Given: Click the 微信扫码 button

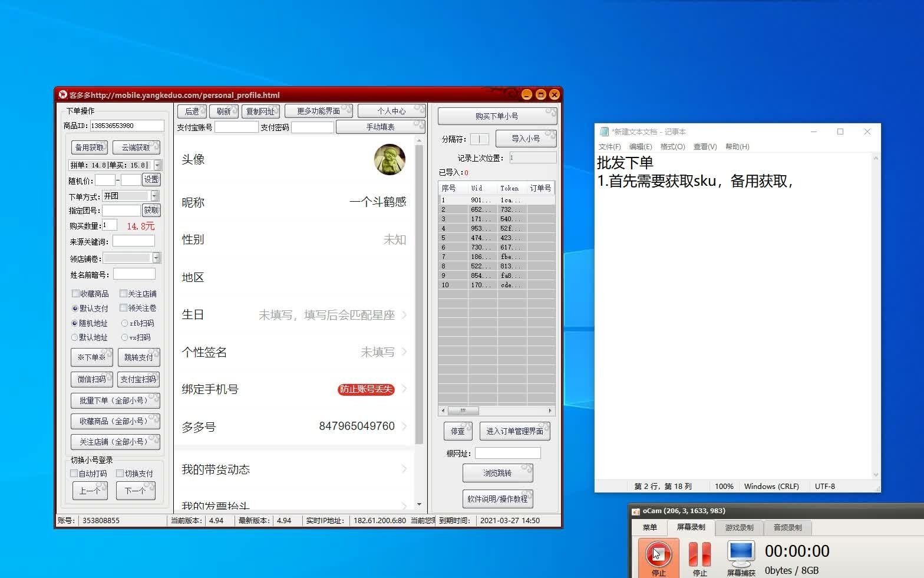Looking at the screenshot, I should click(x=91, y=379).
